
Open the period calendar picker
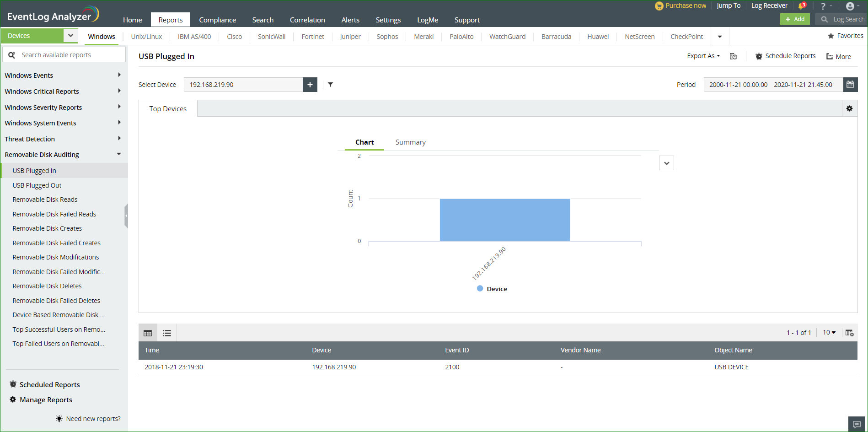[850, 84]
